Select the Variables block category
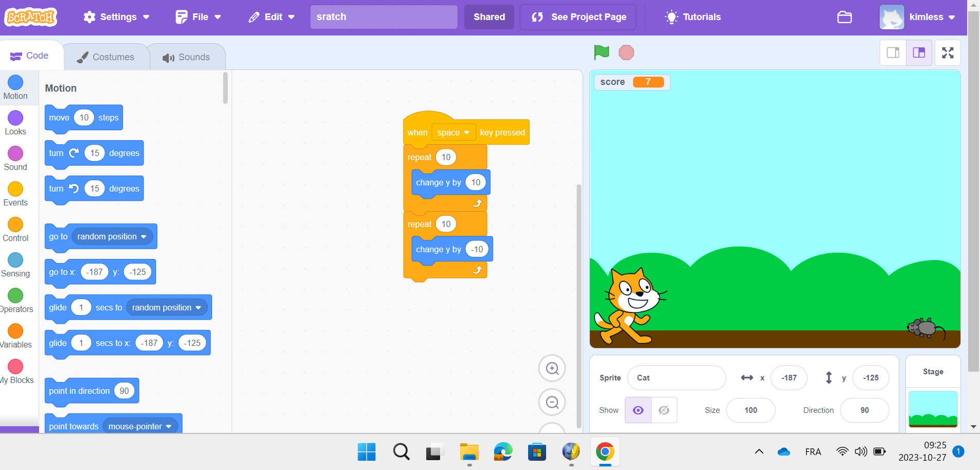980x470 pixels. pos(15,336)
